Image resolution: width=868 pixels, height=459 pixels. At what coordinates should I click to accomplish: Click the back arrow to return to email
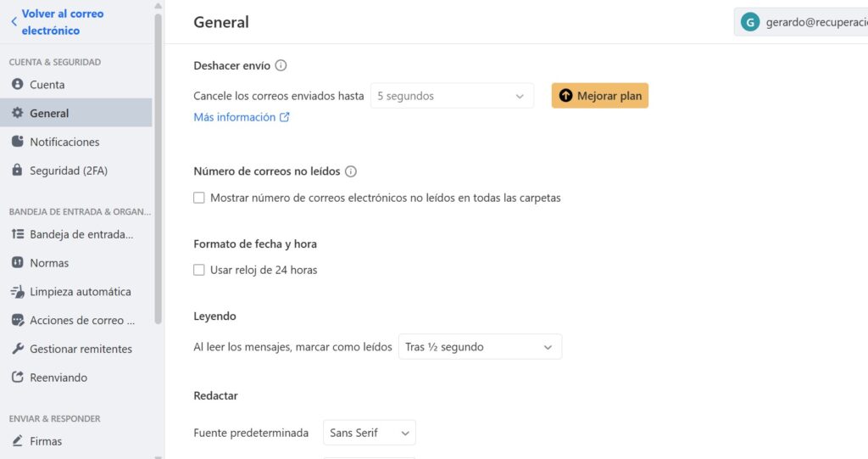[14, 22]
